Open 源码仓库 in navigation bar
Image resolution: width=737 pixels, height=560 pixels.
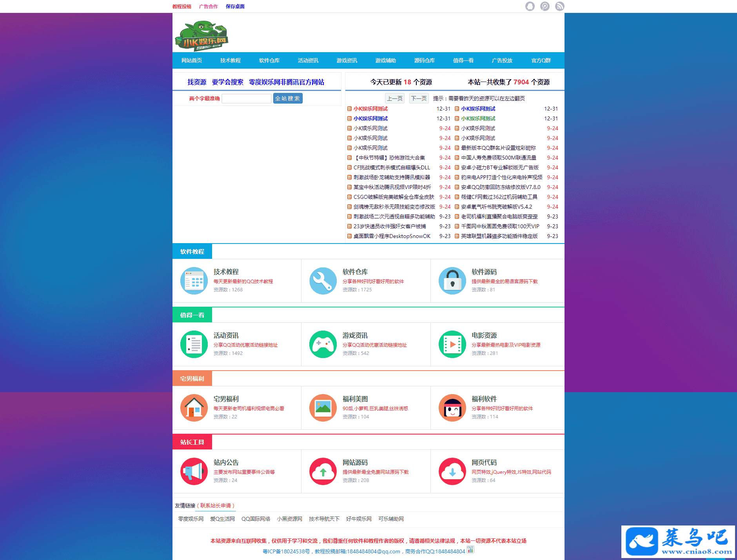point(425,60)
